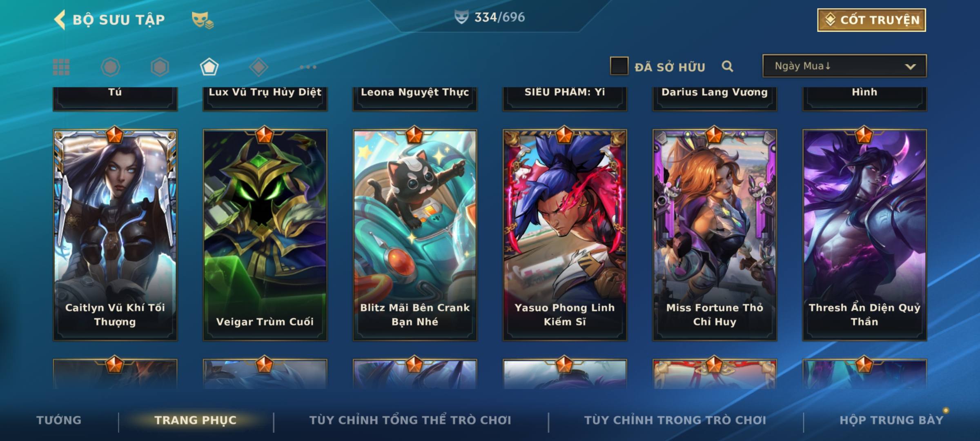
Task: Open Thresh Ẩn Diện Quỷ Thần skin
Action: [864, 235]
